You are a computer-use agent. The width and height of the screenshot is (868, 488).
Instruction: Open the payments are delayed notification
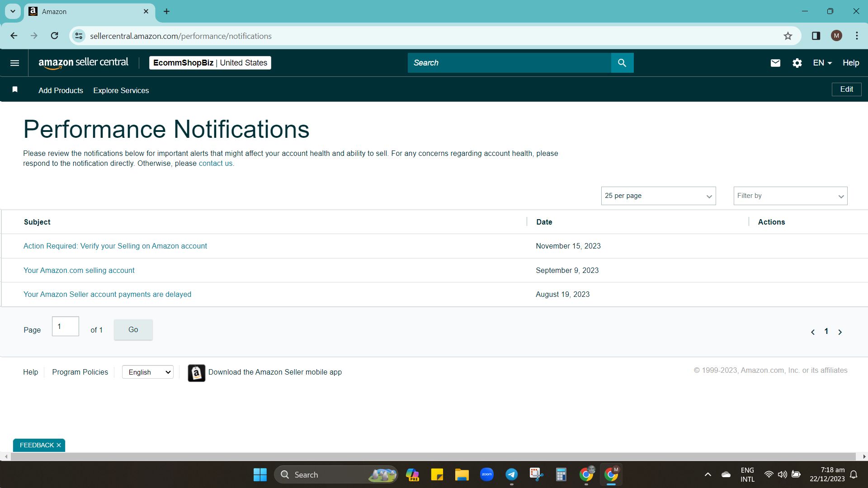[107, 294]
